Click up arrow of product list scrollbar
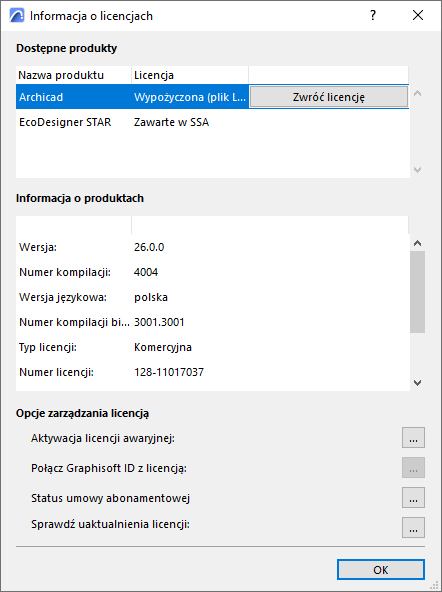442x592 pixels. [x=417, y=93]
